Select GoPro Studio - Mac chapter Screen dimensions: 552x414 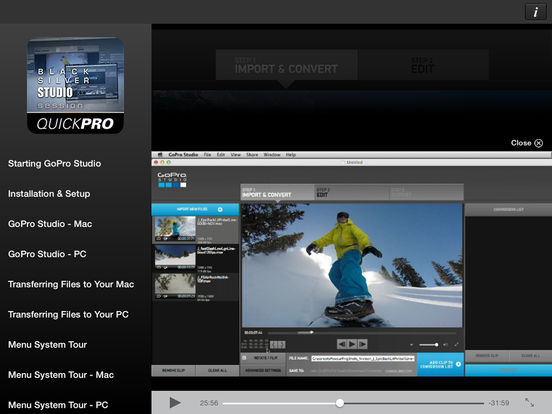click(50, 224)
